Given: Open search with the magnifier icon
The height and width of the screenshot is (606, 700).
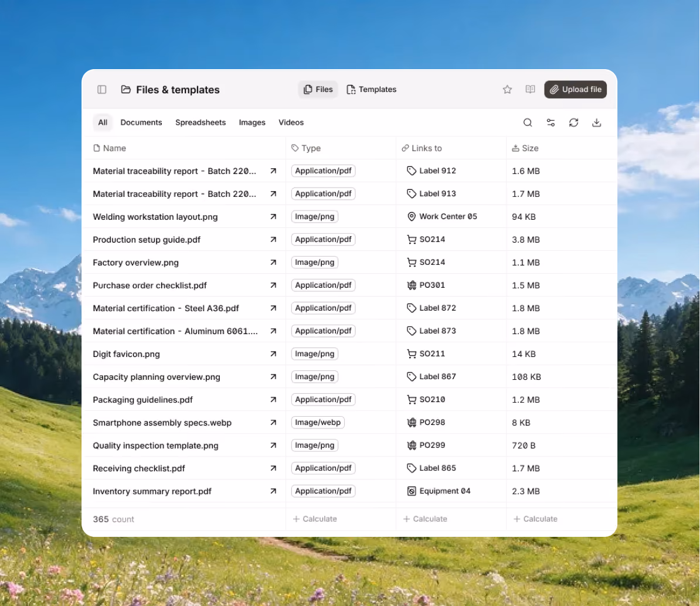Looking at the screenshot, I should (x=528, y=122).
